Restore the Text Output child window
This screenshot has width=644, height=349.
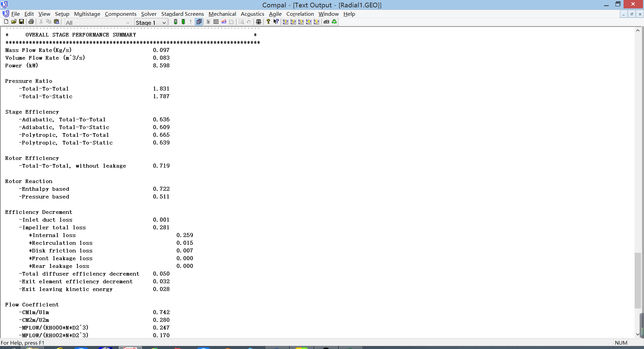click(632, 14)
